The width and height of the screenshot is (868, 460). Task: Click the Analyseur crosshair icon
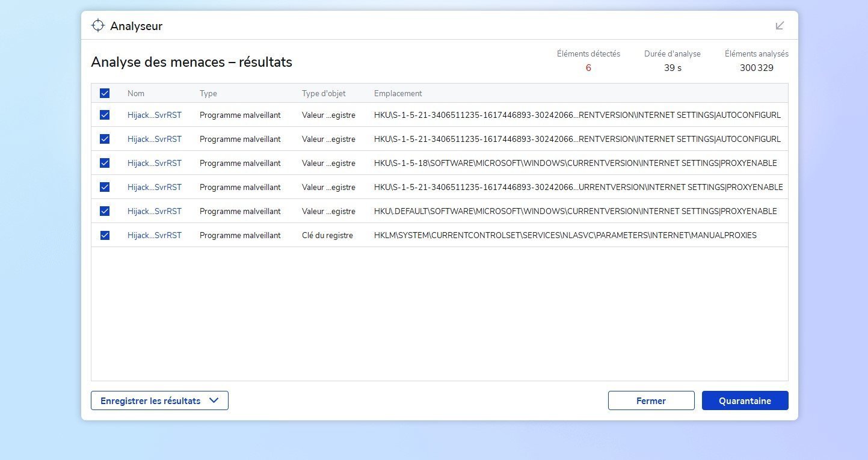97,25
